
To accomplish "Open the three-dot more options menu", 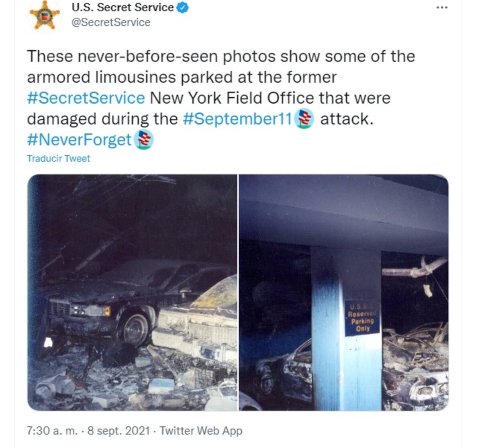I will point(442,8).
